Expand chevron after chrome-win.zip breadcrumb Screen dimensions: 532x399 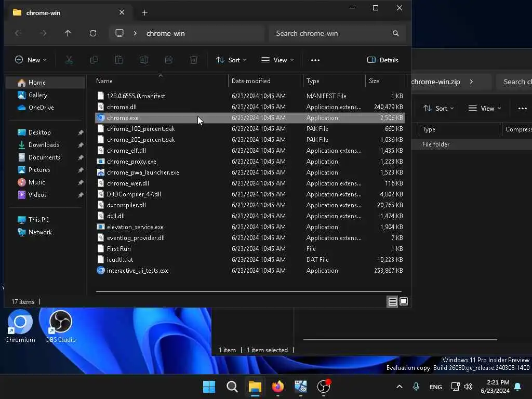pyautogui.click(x=471, y=82)
